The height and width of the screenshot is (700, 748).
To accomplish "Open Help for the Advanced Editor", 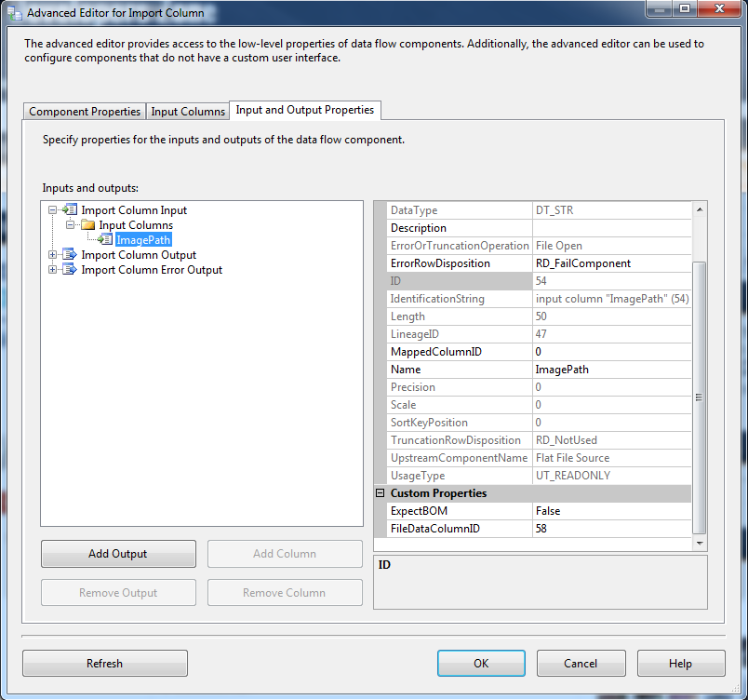I will [681, 663].
